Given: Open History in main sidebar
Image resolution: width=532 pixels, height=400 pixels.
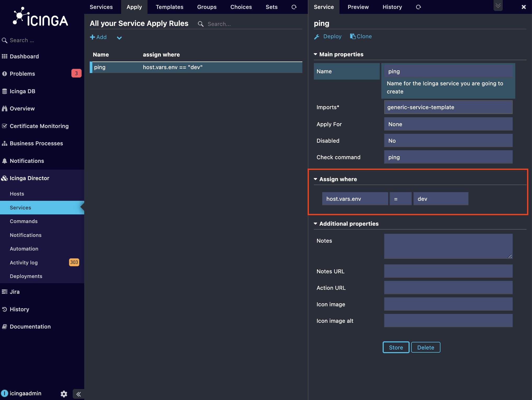Looking at the screenshot, I should click(19, 309).
